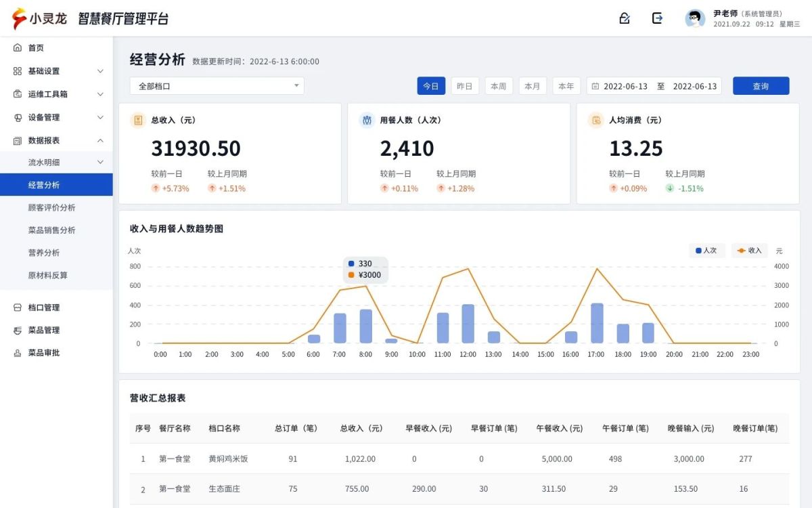The width and height of the screenshot is (812, 508).
Task: Expand the 基础设置 sidebar menu
Action: 56,71
